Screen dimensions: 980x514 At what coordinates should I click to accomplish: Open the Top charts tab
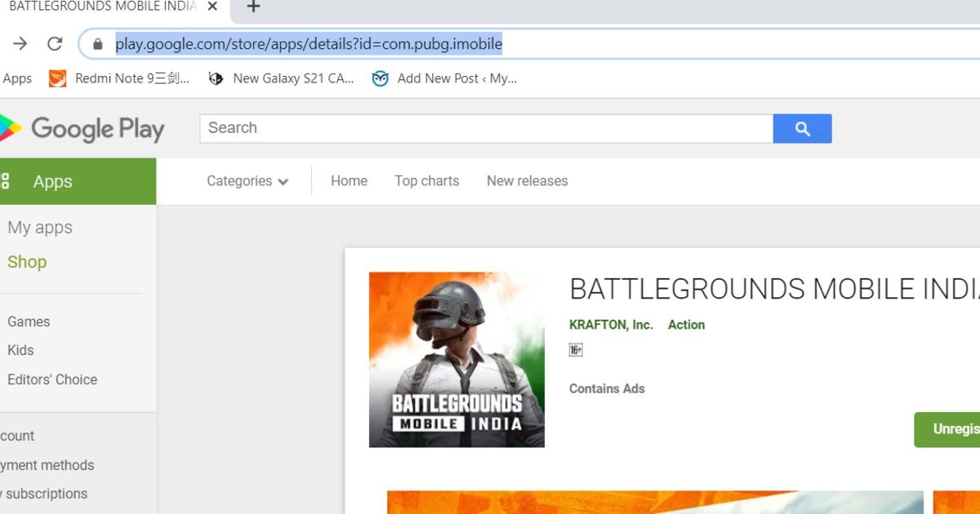pyautogui.click(x=427, y=181)
